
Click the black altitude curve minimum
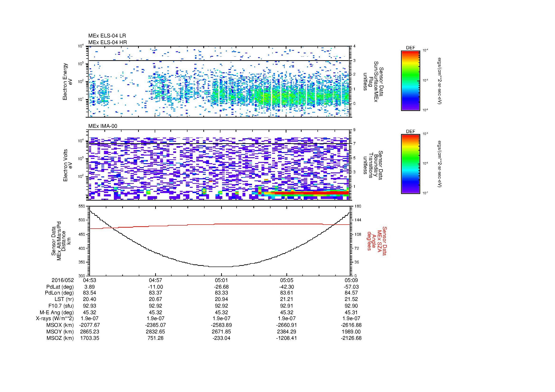pos(220,267)
